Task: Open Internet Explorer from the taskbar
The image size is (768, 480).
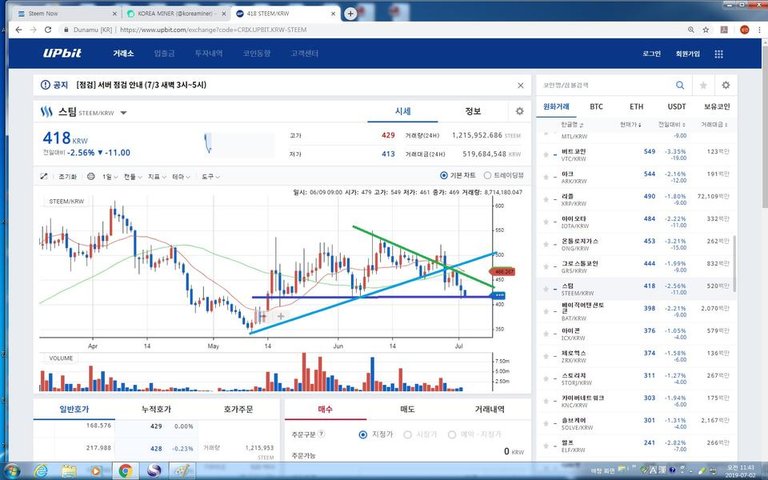Action: coord(41,471)
